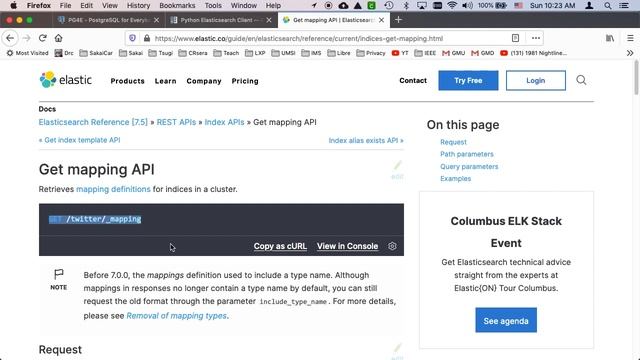Open a new tab with plus button
The width and height of the screenshot is (640, 360).
398,20
